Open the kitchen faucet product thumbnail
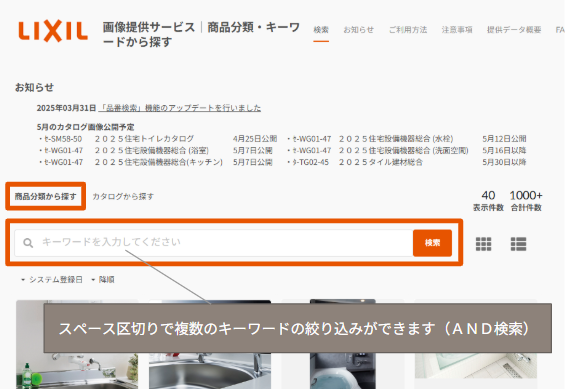The height and width of the screenshot is (389, 565). (77, 344)
